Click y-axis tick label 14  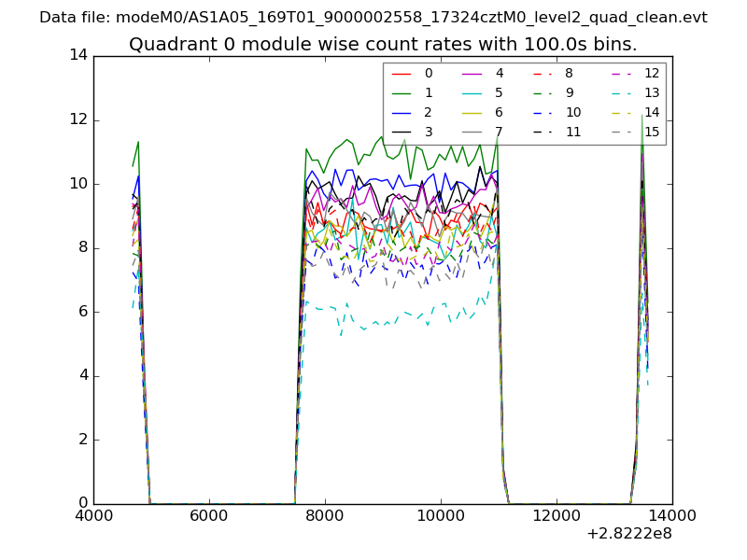tap(78, 56)
